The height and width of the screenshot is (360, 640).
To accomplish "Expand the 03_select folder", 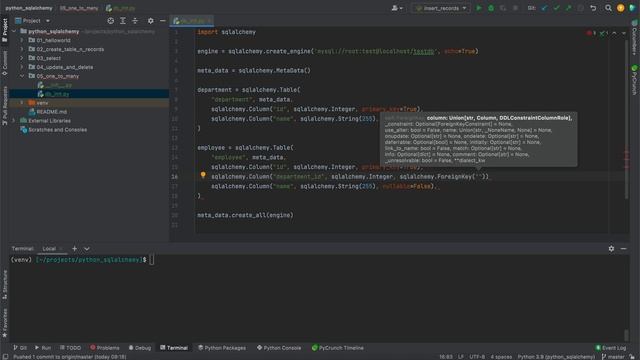I will [22, 58].
